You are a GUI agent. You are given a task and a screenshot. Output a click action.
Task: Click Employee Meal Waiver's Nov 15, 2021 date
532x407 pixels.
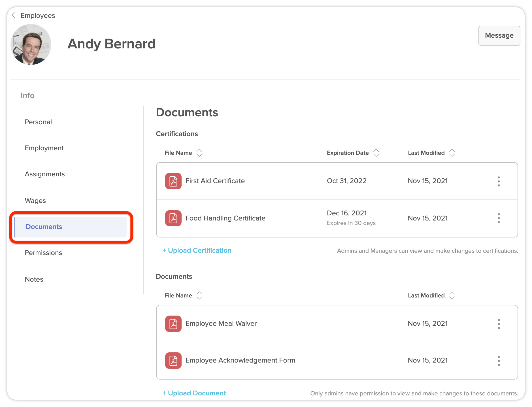point(428,324)
